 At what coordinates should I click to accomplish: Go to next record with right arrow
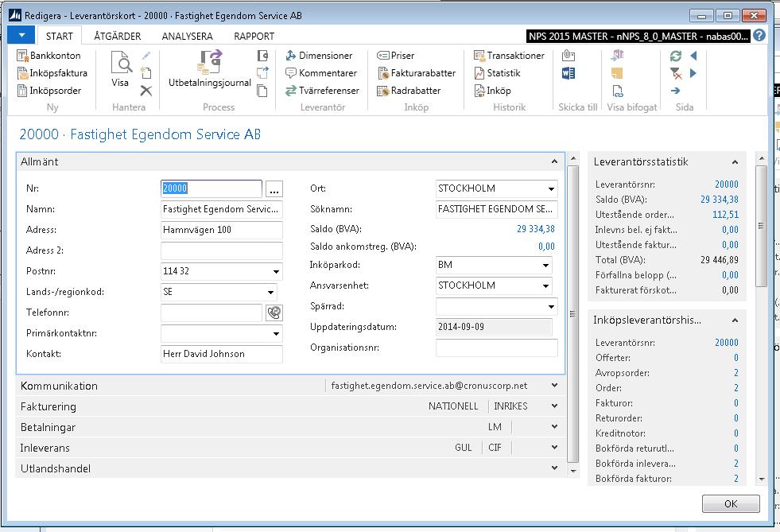pos(694,73)
